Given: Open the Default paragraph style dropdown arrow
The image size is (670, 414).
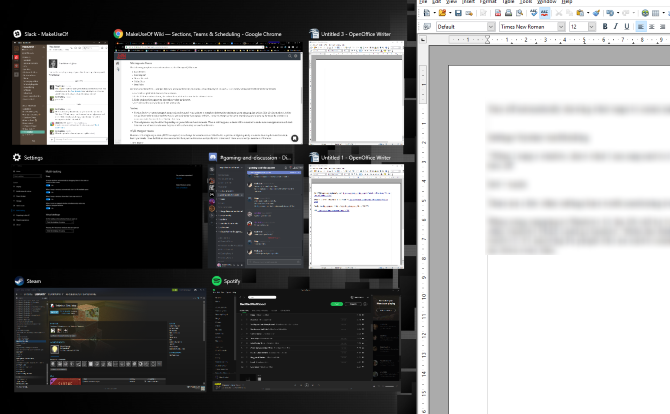Looking at the screenshot, I should [x=491, y=26].
